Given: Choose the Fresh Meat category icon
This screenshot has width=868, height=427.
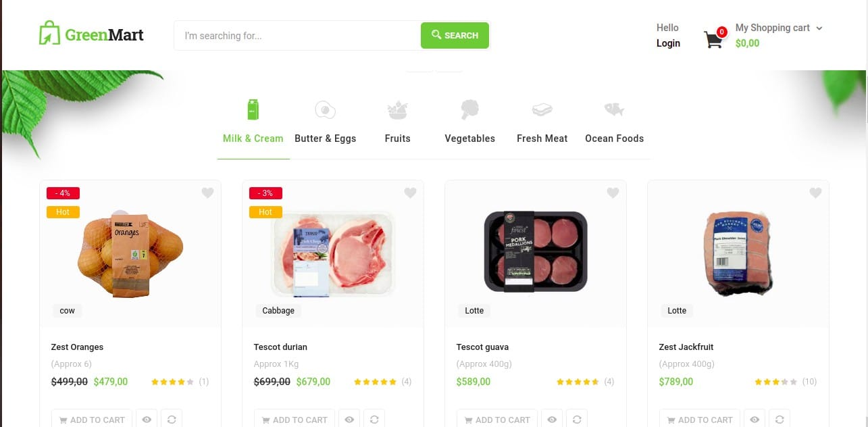Looking at the screenshot, I should (542, 109).
